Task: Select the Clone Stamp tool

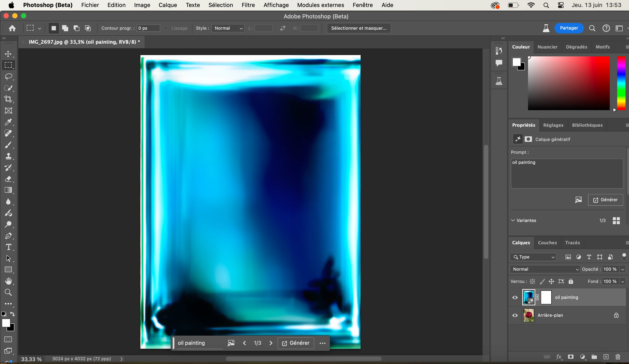Action: pyautogui.click(x=9, y=156)
